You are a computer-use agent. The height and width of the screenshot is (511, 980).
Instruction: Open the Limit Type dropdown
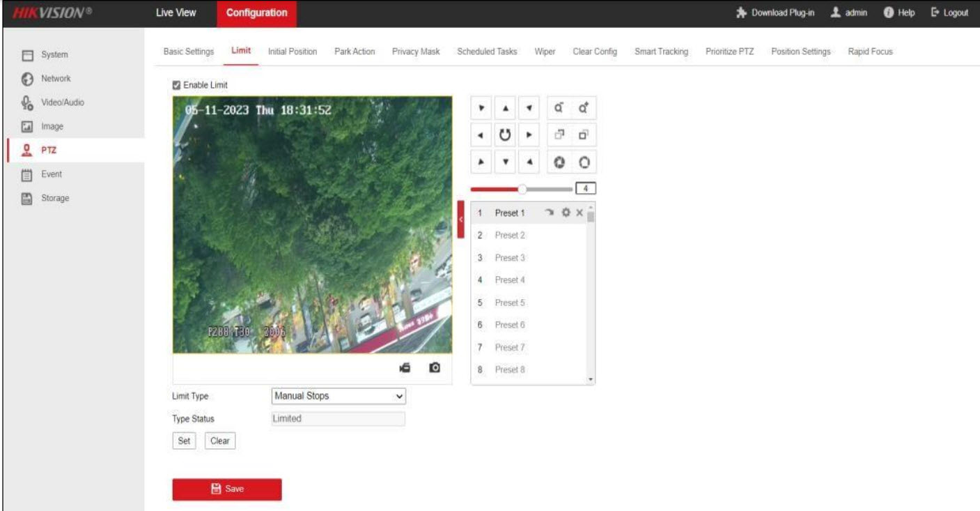point(338,396)
